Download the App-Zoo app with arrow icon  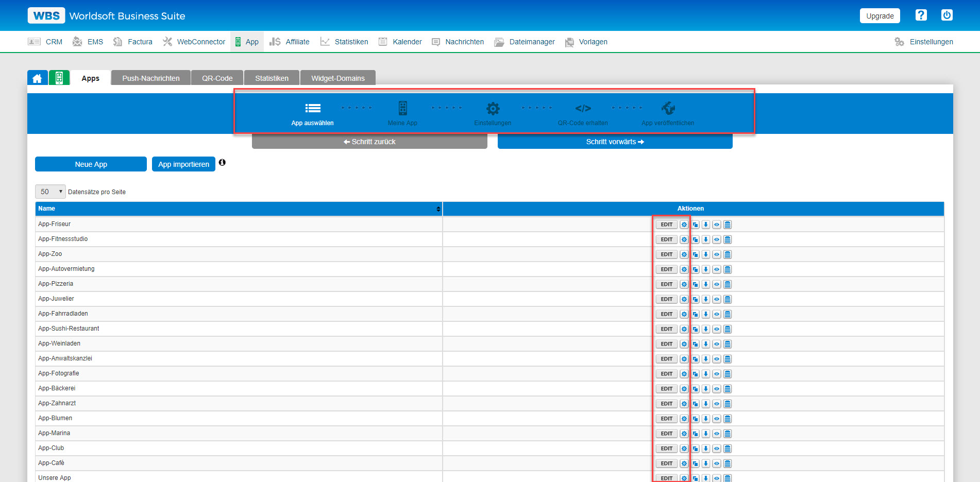click(705, 254)
